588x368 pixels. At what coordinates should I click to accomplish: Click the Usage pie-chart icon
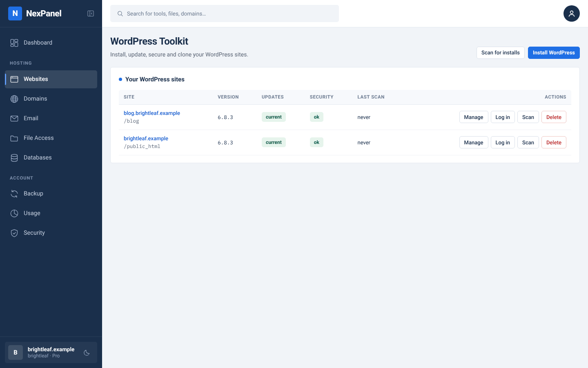(x=14, y=213)
